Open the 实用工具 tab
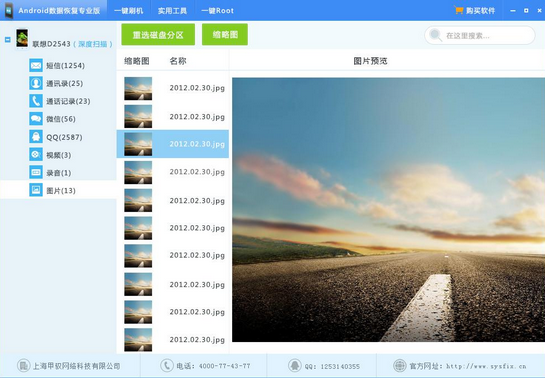This screenshot has height=378, width=545. [172, 10]
